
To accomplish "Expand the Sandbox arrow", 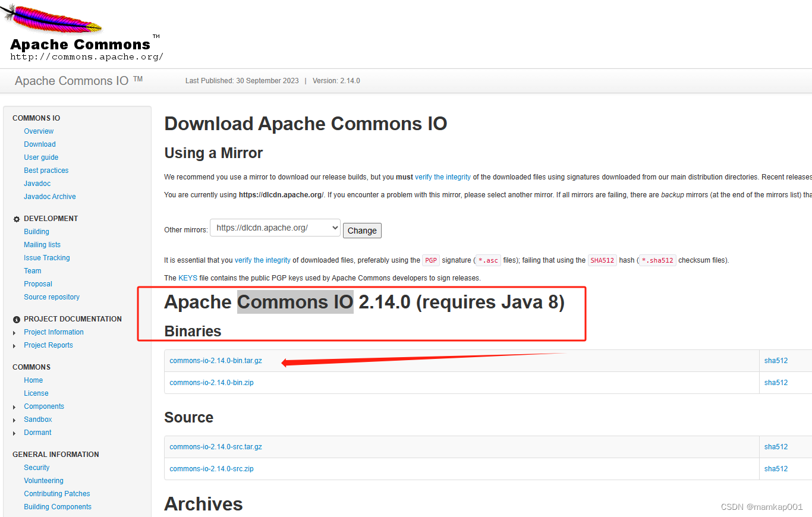I will [x=14, y=420].
